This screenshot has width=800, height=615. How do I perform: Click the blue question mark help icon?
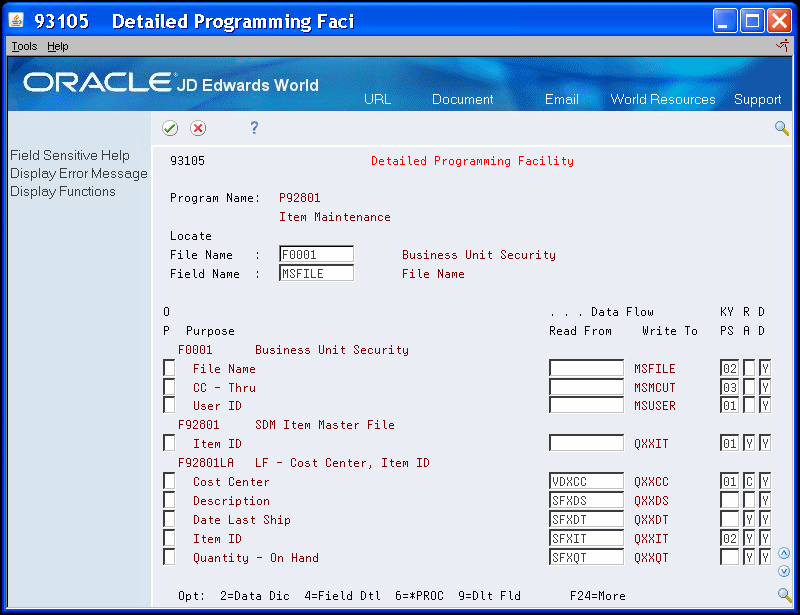[x=254, y=128]
